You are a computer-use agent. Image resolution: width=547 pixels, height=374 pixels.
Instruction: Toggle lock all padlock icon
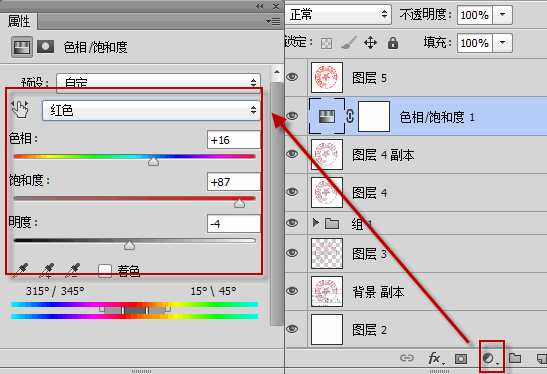coord(393,43)
